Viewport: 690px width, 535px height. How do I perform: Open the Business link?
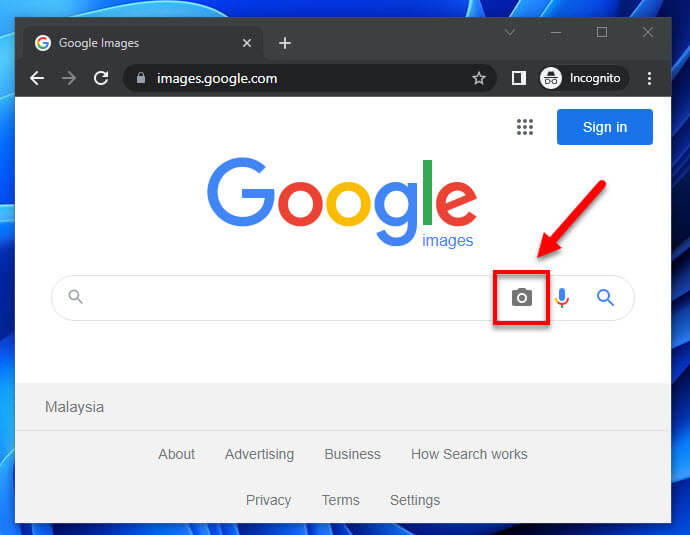tap(352, 454)
